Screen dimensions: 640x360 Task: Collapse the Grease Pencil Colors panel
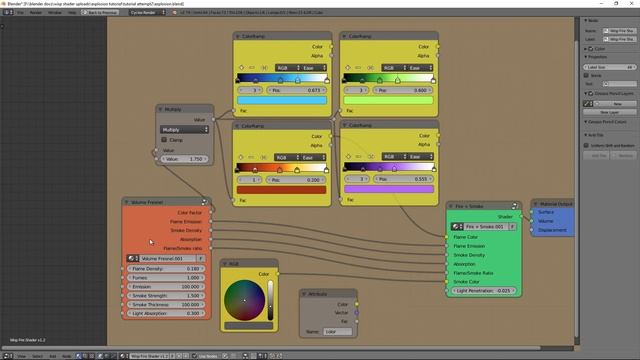[x=586, y=122]
